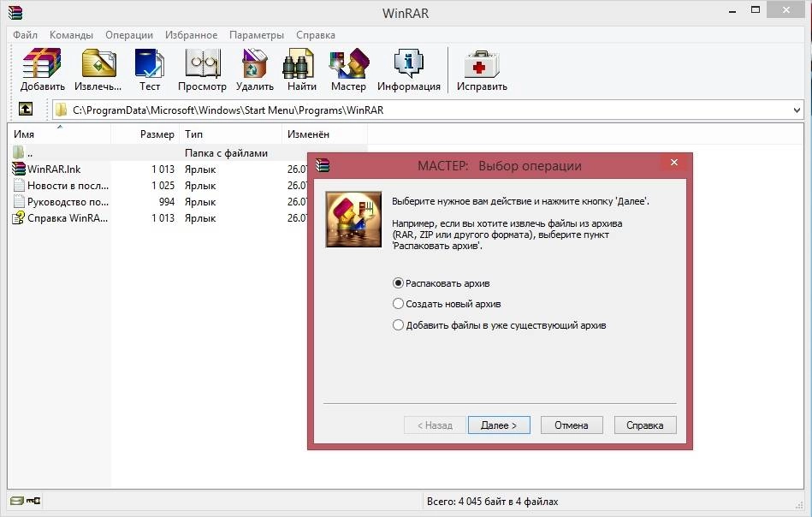Sort files by Изменён column header
Screen dimensions: 812x517
pos(324,134)
